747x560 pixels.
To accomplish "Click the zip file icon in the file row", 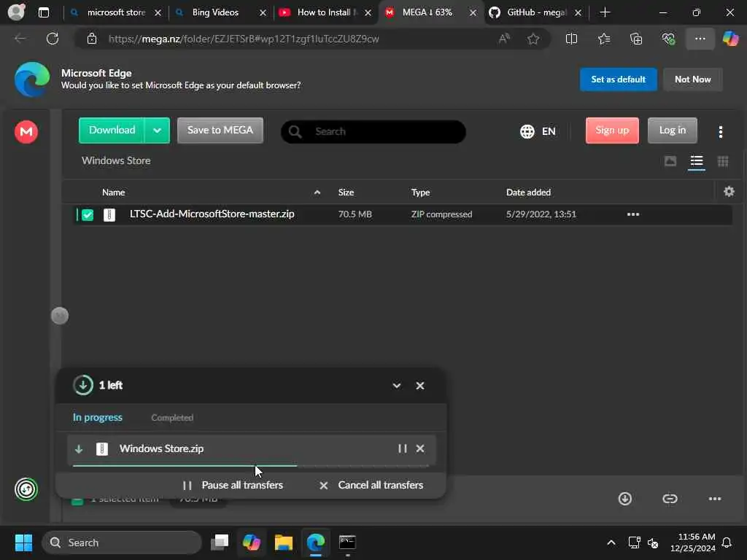I will coord(109,215).
